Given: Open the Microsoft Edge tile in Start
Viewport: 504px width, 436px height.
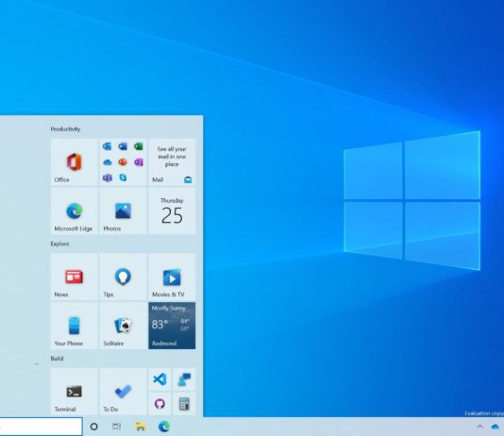Looking at the screenshot, I should pos(75,211).
